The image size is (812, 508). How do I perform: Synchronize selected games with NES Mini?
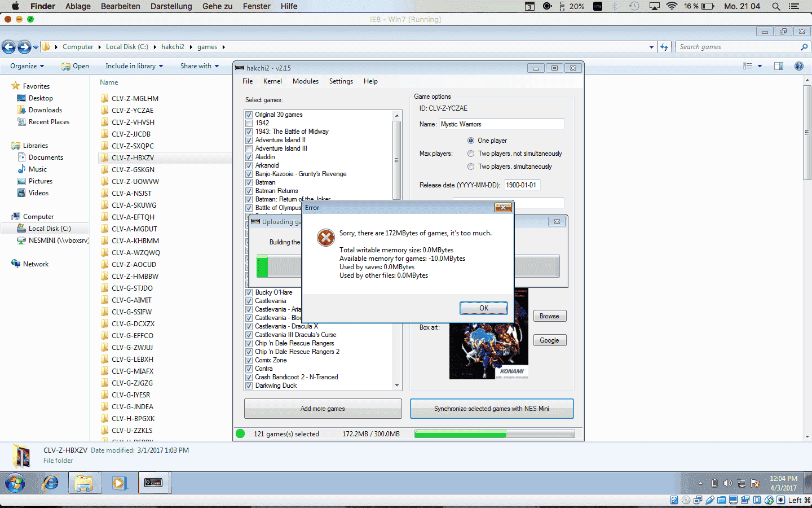pos(492,409)
